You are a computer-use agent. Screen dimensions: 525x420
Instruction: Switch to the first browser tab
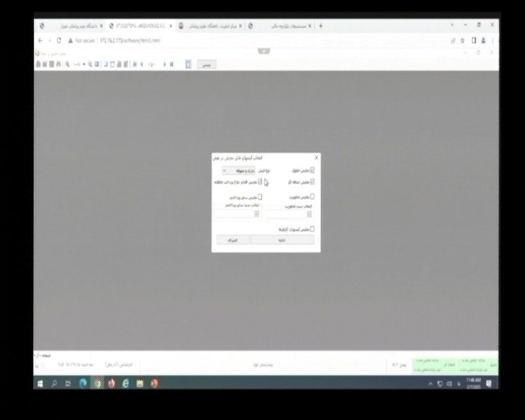pyautogui.click(x=72, y=26)
